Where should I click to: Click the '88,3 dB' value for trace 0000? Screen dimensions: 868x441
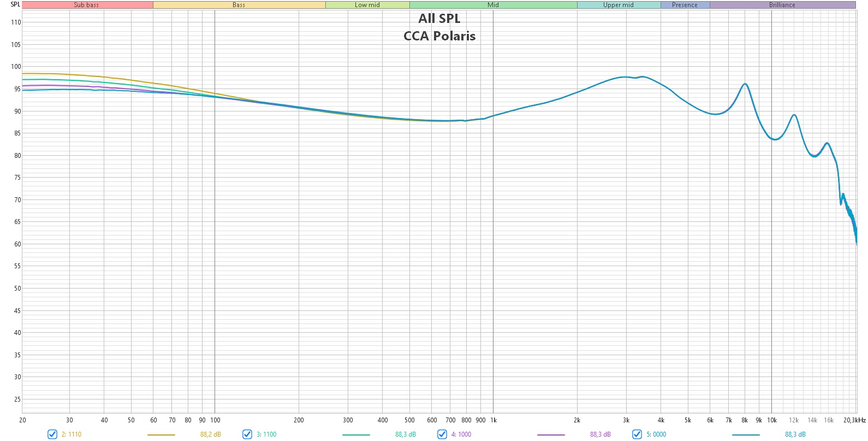point(795,434)
